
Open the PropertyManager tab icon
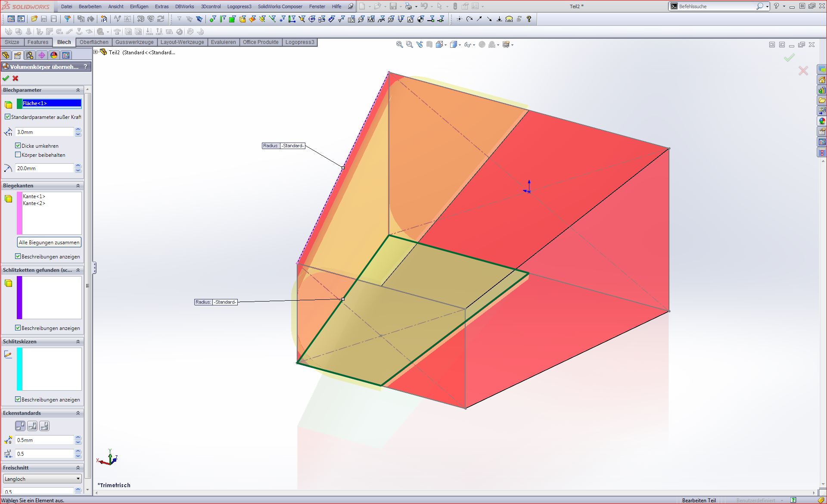click(x=18, y=55)
